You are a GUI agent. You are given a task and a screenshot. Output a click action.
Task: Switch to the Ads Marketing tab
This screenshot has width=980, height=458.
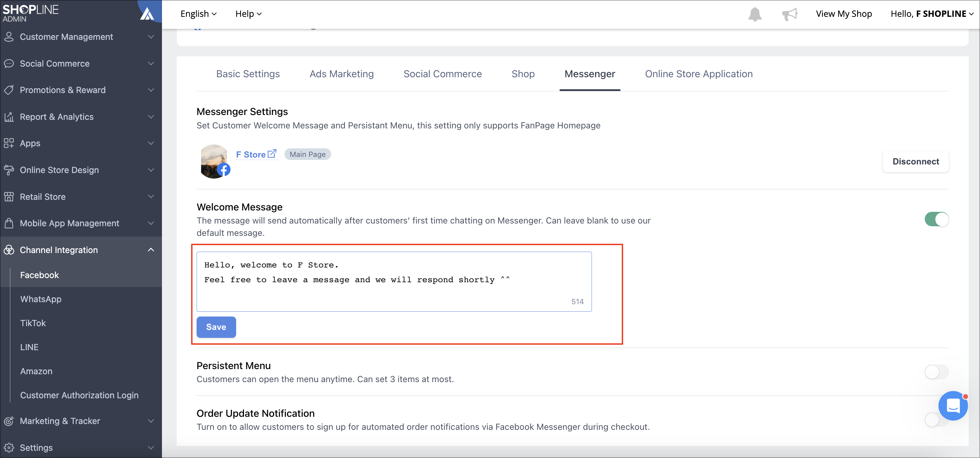[x=341, y=74]
